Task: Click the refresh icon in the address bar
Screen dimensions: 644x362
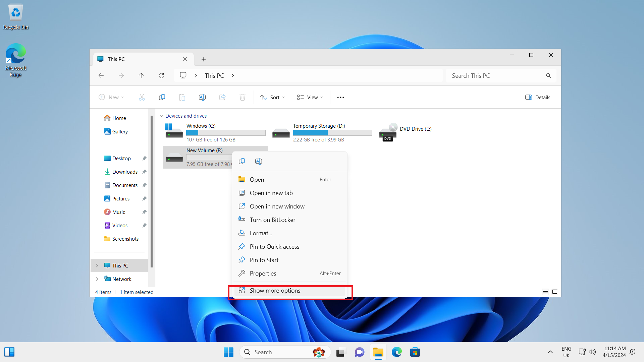Action: pyautogui.click(x=161, y=76)
